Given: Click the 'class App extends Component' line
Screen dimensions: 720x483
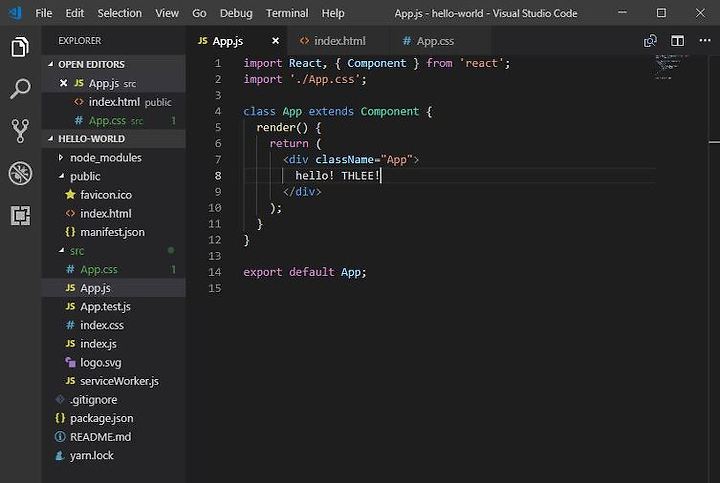Looking at the screenshot, I should pyautogui.click(x=338, y=111).
